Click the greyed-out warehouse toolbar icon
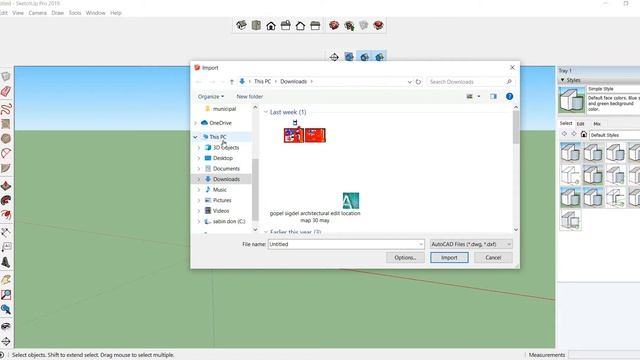The height and width of the screenshot is (360, 640). point(363,25)
